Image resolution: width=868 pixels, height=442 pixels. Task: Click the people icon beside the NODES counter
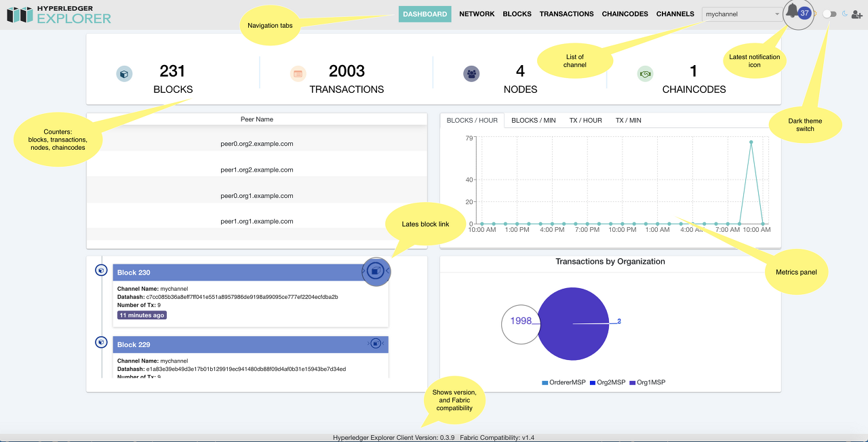tap(471, 73)
